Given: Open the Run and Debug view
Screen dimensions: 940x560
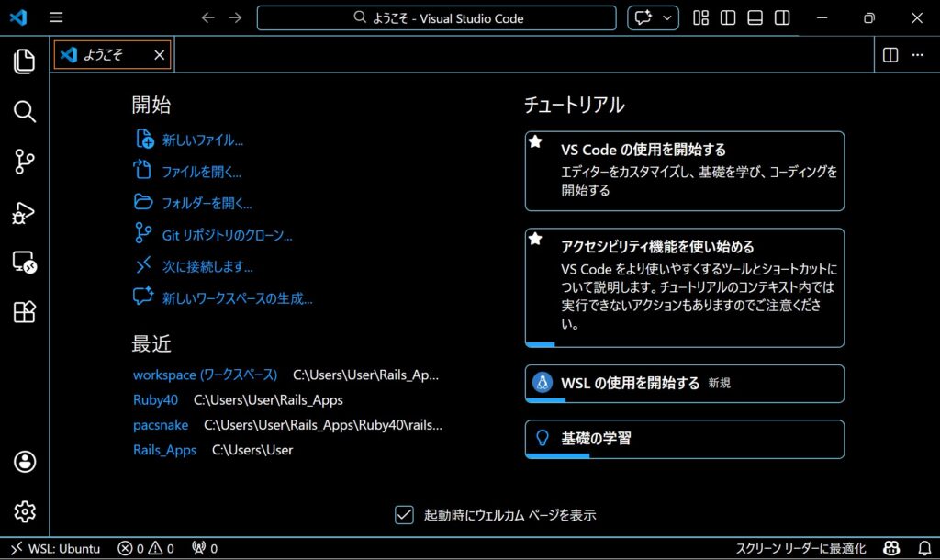Looking at the screenshot, I should [25, 213].
